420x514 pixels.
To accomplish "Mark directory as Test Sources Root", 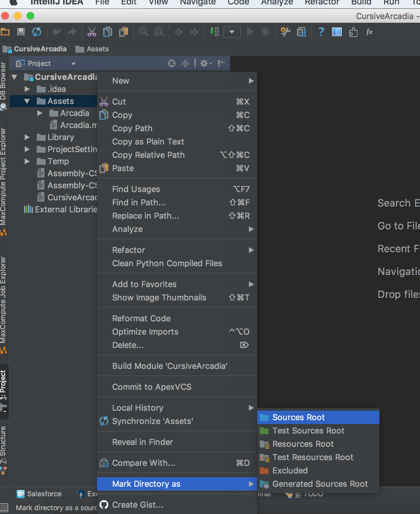I will [x=318, y=431].
